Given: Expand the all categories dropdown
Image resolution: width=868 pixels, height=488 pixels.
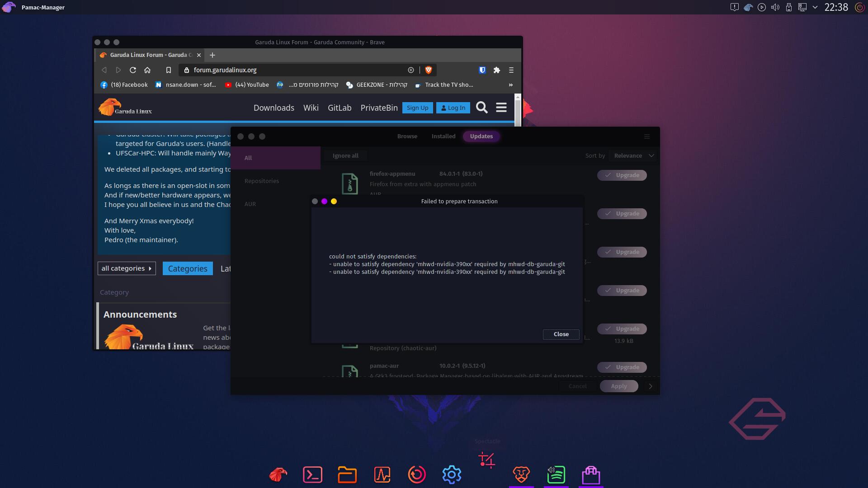Looking at the screenshot, I should pos(127,268).
